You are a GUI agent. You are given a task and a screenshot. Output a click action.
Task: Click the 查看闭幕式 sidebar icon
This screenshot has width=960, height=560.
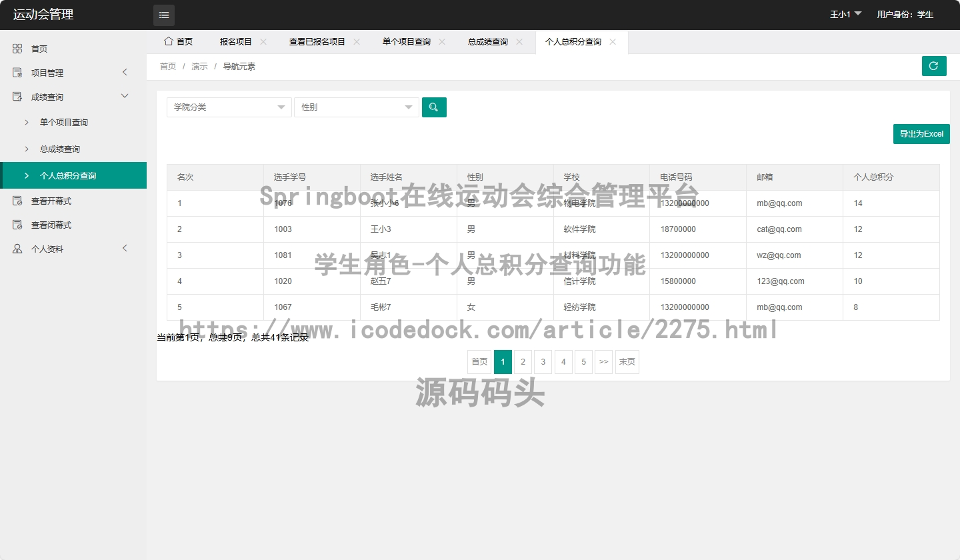point(17,225)
